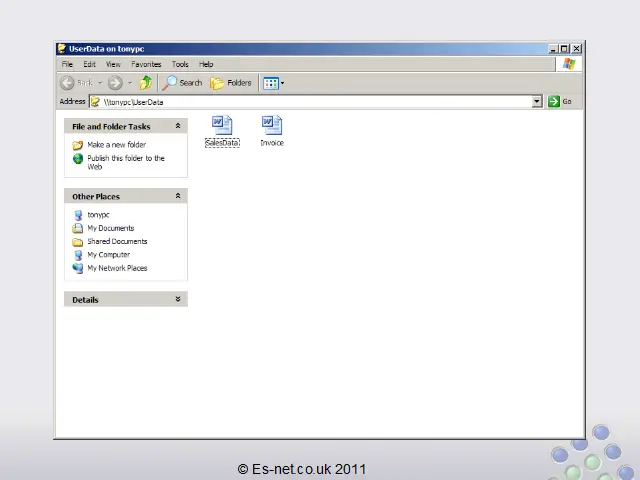Image resolution: width=640 pixels, height=480 pixels.
Task: Click the Up folder toolbar icon
Action: (x=146, y=83)
